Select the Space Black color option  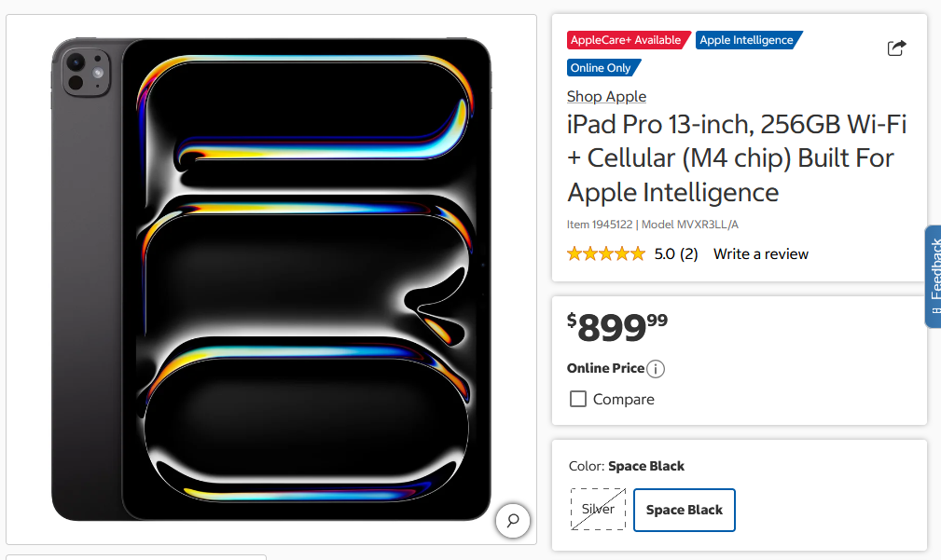click(x=684, y=510)
